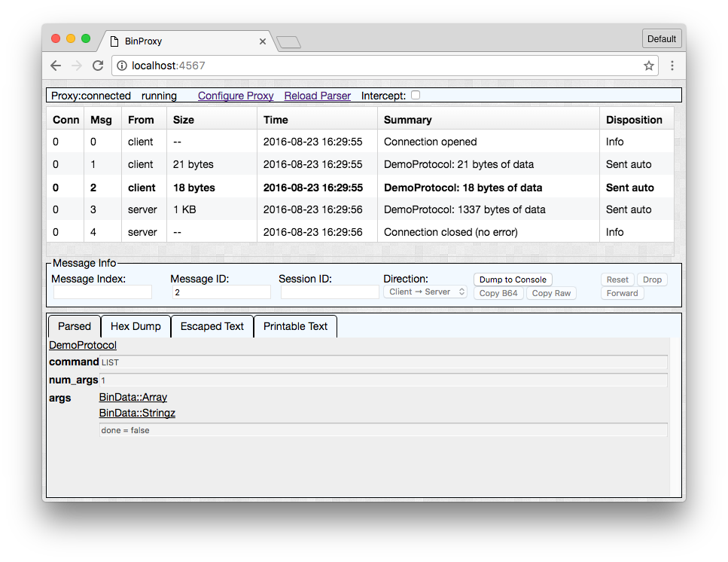The height and width of the screenshot is (562, 728).
Task: Click the num_args label
Action: coord(73,380)
